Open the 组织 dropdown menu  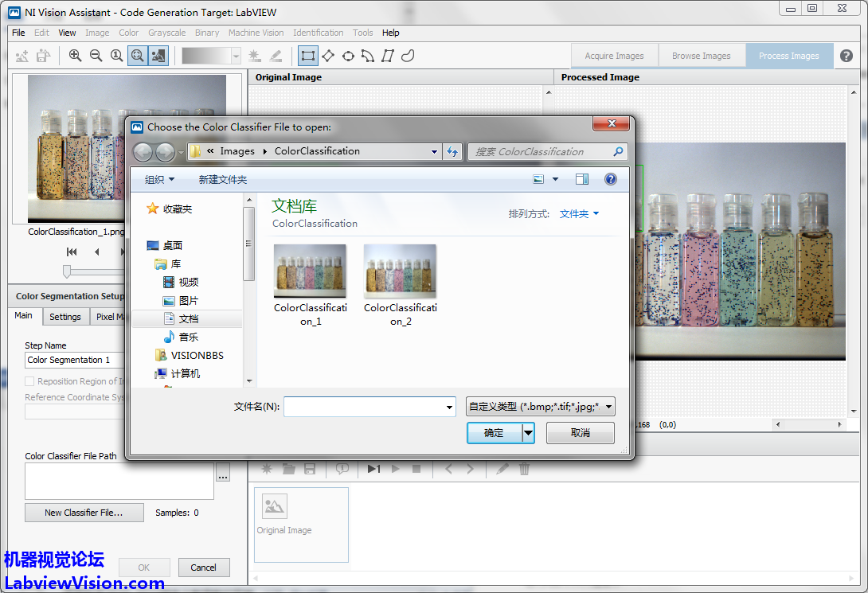(x=159, y=180)
